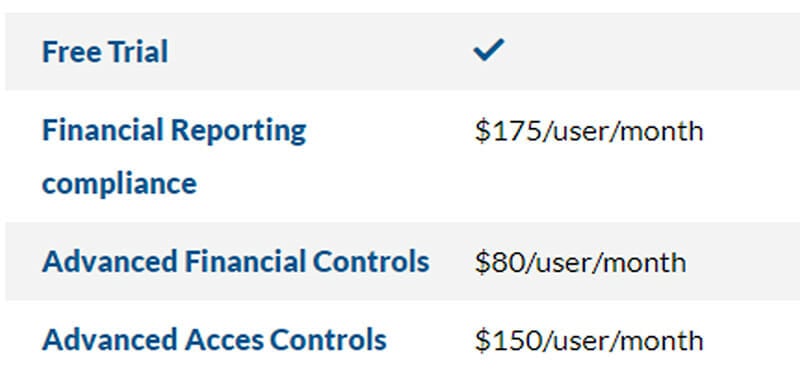This screenshot has width=800, height=388.
Task: Select the "$80" amount in the shaded row
Action: [499, 262]
